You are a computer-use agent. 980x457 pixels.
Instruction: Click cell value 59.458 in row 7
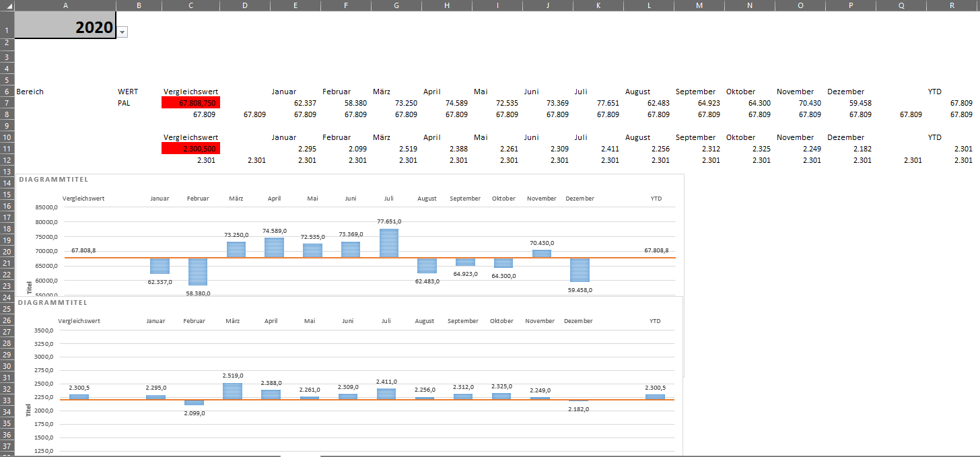click(860, 103)
